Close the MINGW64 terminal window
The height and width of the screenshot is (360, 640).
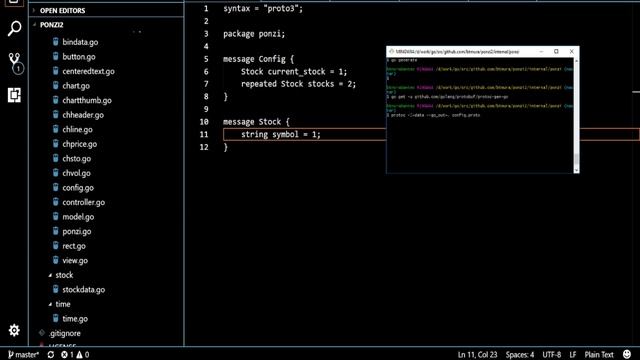(x=571, y=51)
